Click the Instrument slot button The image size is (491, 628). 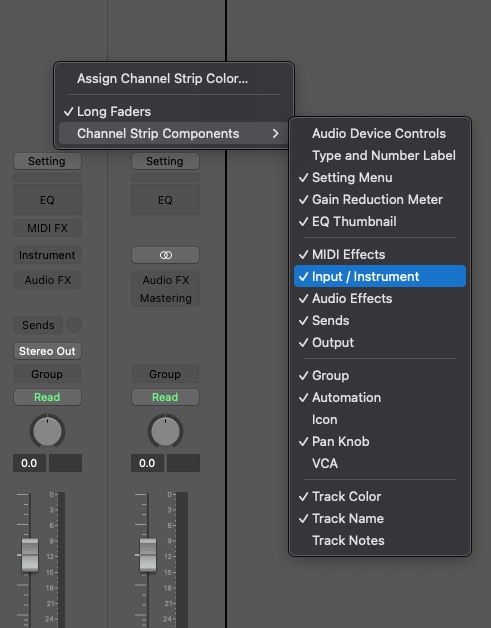pos(47,255)
